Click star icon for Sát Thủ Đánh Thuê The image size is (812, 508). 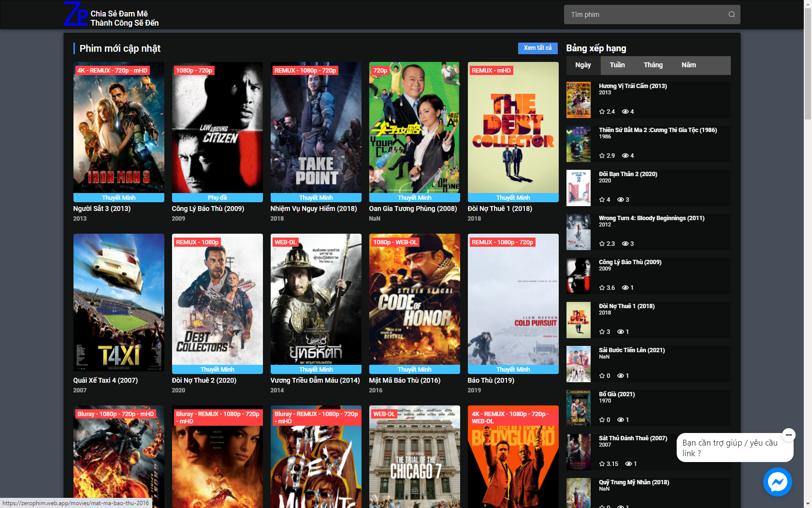coord(602,464)
